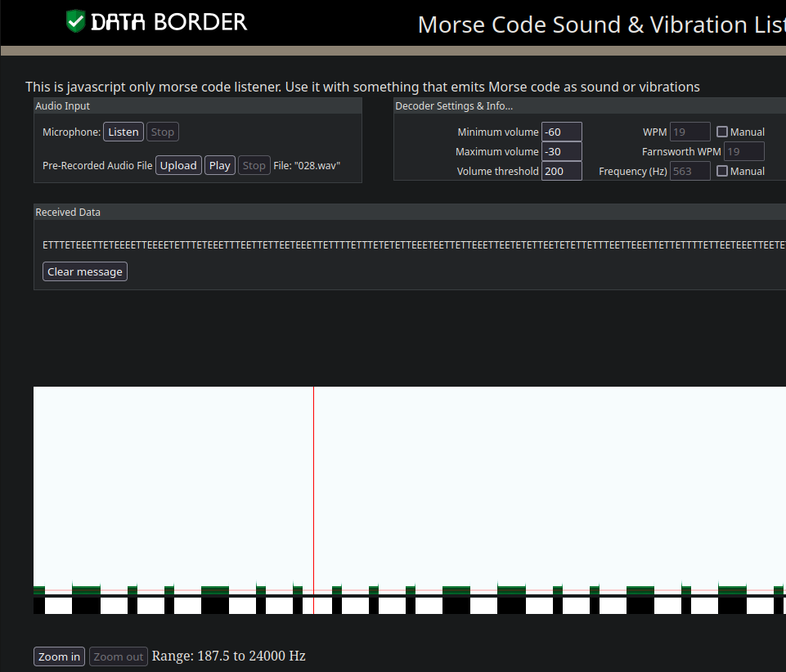Click the Data Border brand name
Viewport: 786px width, 672px height.
pyautogui.click(x=168, y=22)
